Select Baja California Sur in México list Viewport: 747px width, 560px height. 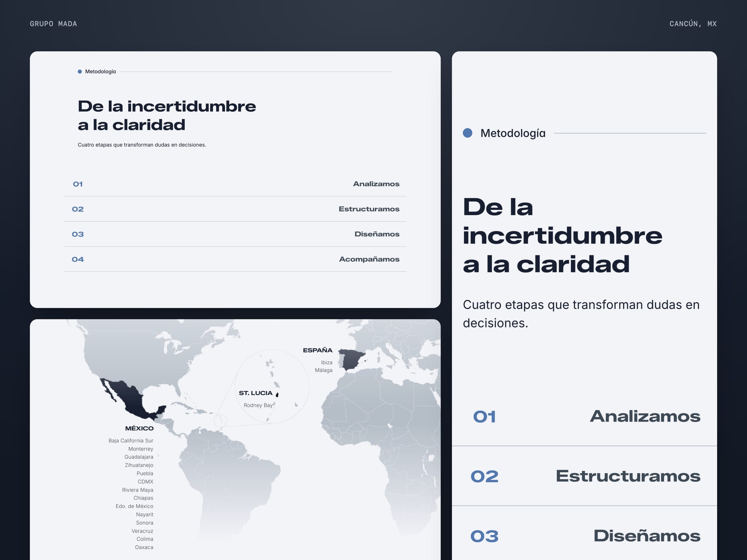pos(131,441)
